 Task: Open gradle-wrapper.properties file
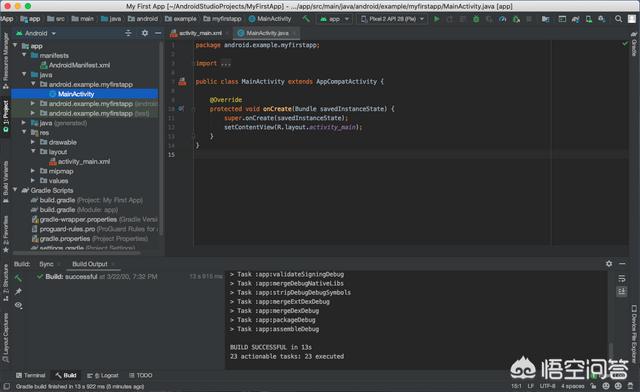click(94, 219)
